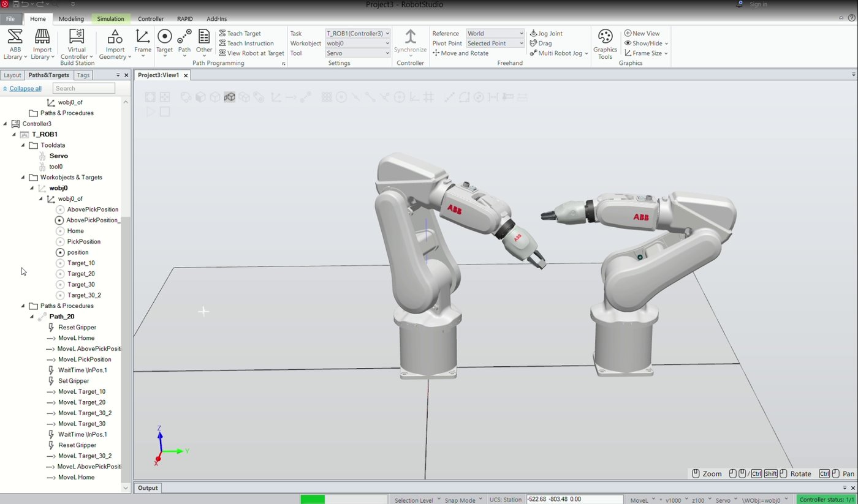Open the Snap Mode status menu
The image size is (858, 504).
[x=463, y=500]
